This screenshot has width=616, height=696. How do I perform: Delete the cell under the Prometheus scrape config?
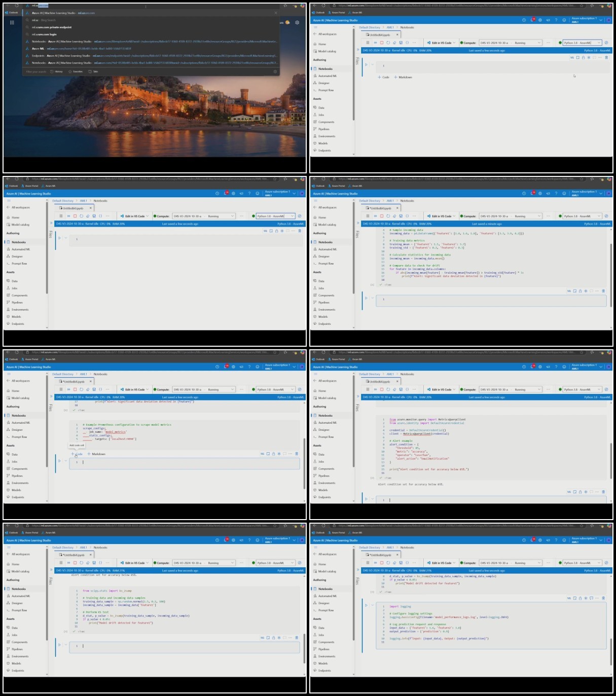(297, 454)
